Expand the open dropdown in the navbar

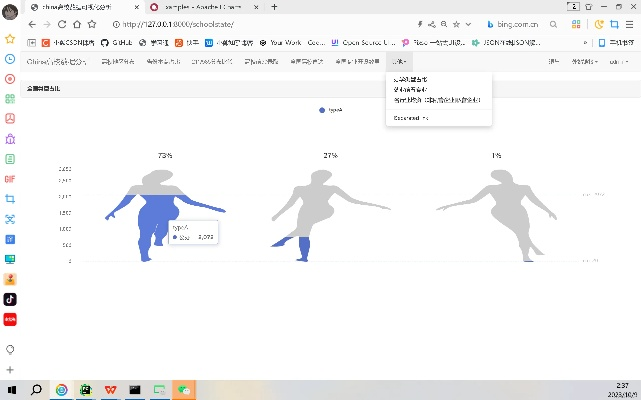click(397, 62)
